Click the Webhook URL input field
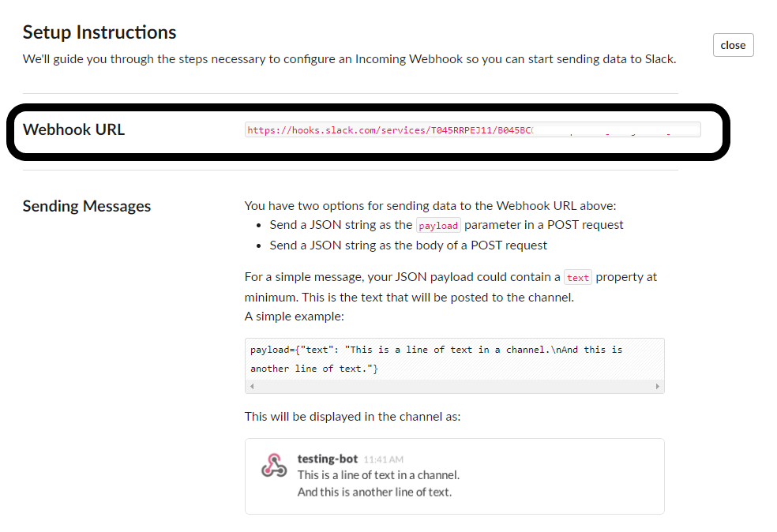Image resolution: width=777 pixels, height=532 pixels. point(472,130)
